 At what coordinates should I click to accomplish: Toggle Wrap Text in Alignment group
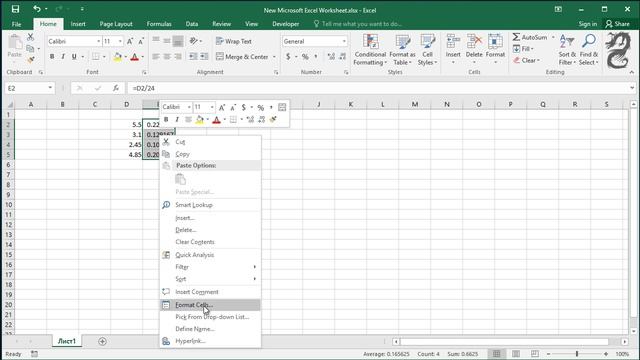(x=234, y=41)
